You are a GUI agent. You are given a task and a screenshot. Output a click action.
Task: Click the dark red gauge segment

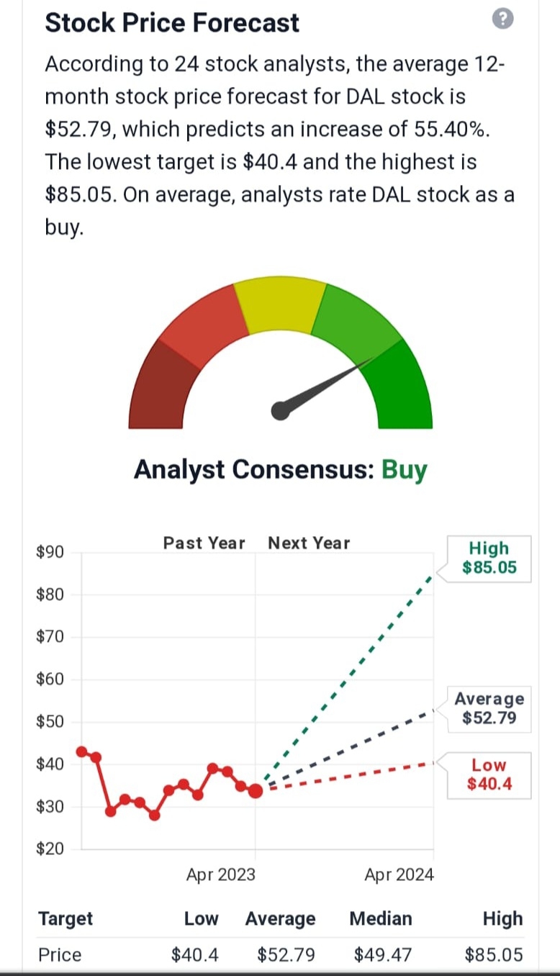point(163,386)
